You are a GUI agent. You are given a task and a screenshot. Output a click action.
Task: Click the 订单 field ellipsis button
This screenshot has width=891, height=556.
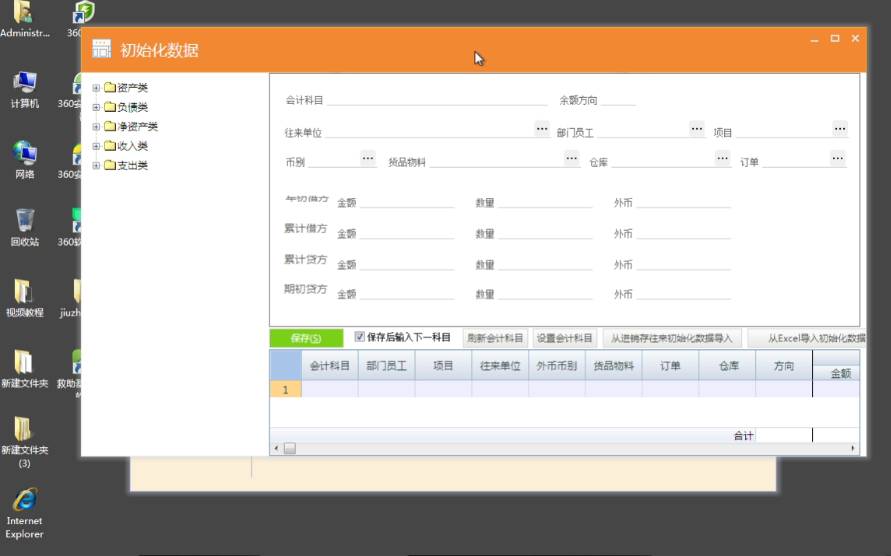pos(837,158)
